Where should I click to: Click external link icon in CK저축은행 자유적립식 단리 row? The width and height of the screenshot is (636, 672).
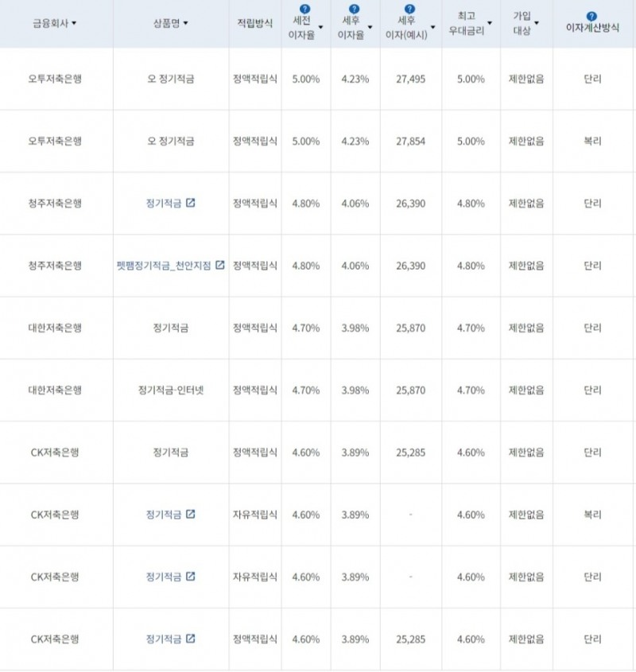coord(190,577)
